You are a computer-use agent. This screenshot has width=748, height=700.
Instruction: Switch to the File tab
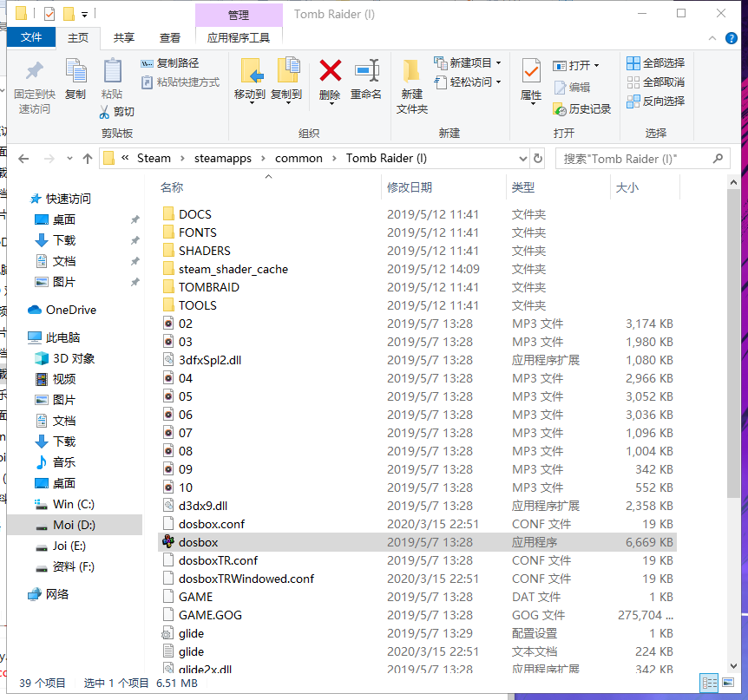point(31,37)
